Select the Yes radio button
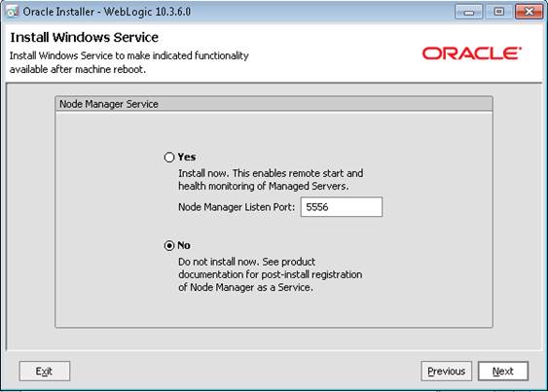Image resolution: width=548 pixels, height=392 pixels. point(169,158)
